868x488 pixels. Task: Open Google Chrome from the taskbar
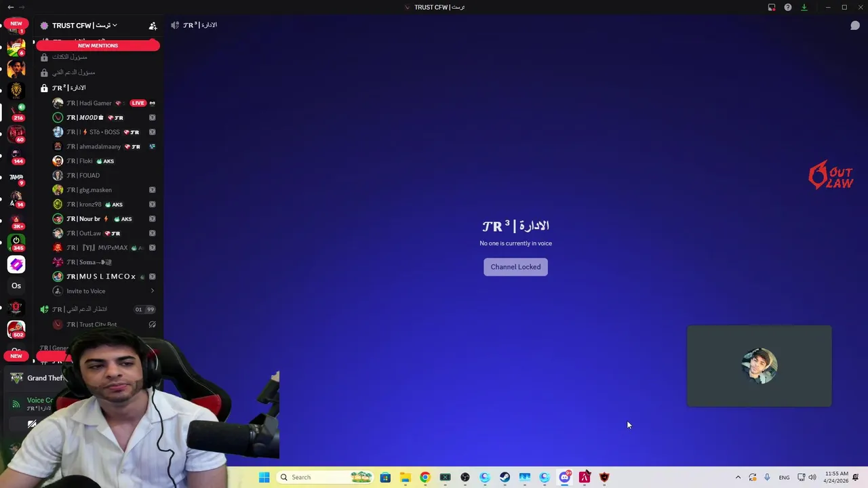pyautogui.click(x=425, y=477)
